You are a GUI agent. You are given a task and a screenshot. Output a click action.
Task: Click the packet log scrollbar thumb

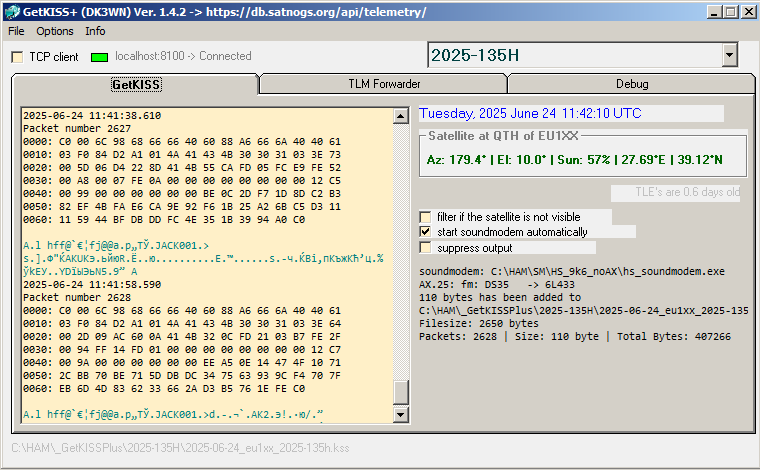click(x=400, y=392)
